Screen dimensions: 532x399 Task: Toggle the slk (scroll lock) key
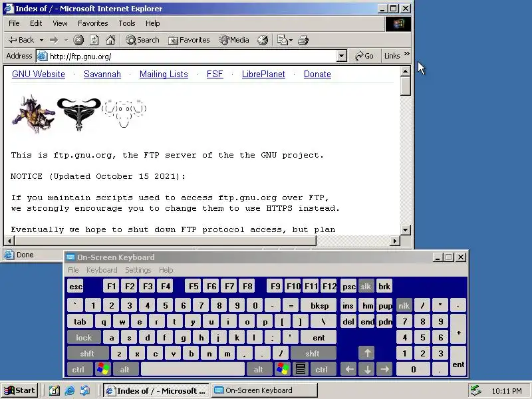366,287
